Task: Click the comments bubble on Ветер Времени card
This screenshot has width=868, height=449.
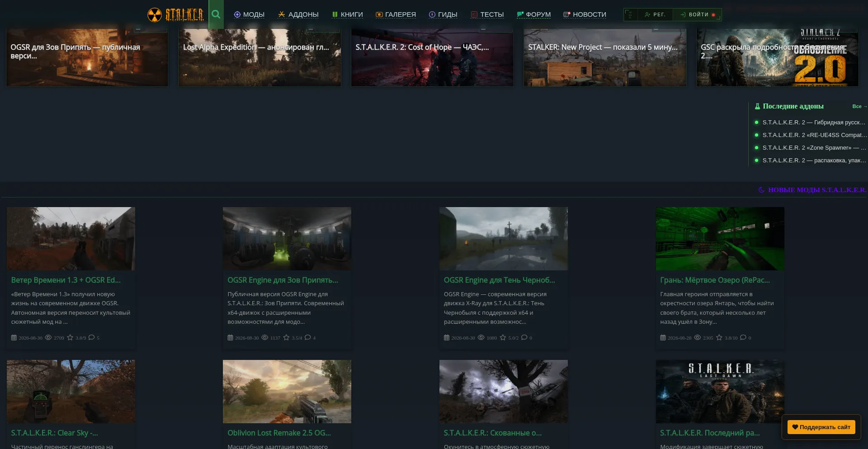Action: click(92, 337)
